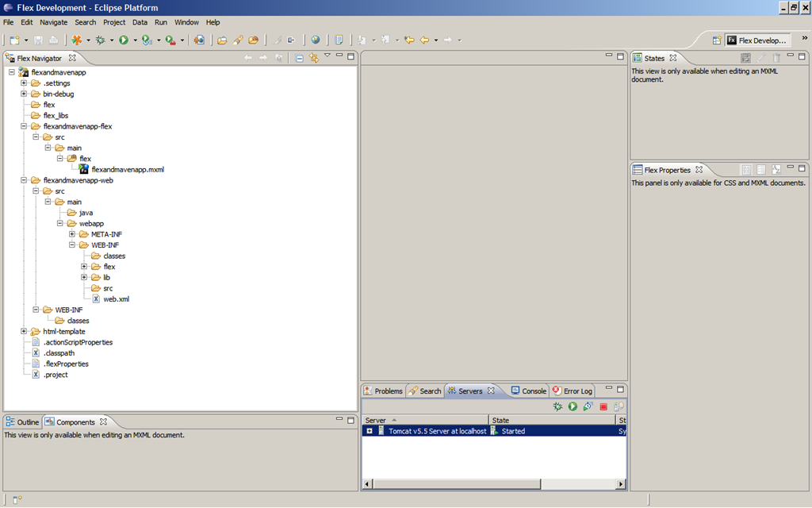This screenshot has height=508, width=812.
Task: Select flexandmavenapp.mxml file
Action: (128, 170)
